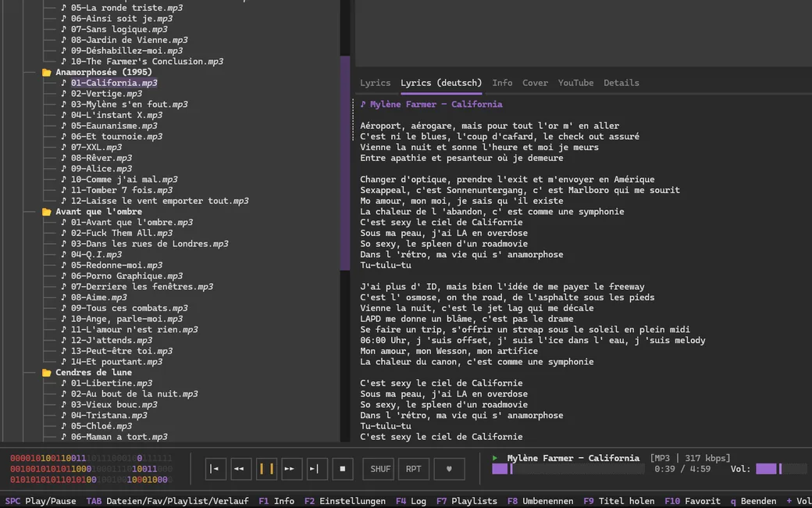Viewport: 812px width, 508px height.
Task: Select 10-Ange, parle-moi.mp3
Action: pyautogui.click(x=126, y=319)
